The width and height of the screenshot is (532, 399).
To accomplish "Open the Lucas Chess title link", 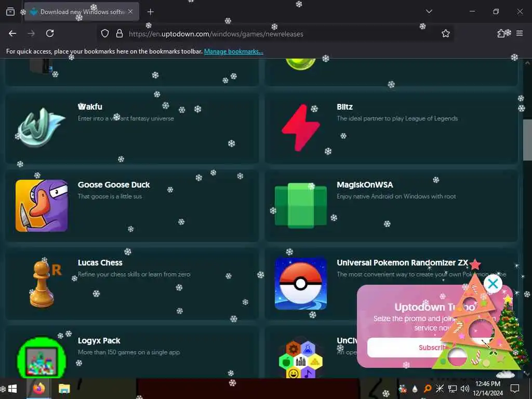I will 100,263.
